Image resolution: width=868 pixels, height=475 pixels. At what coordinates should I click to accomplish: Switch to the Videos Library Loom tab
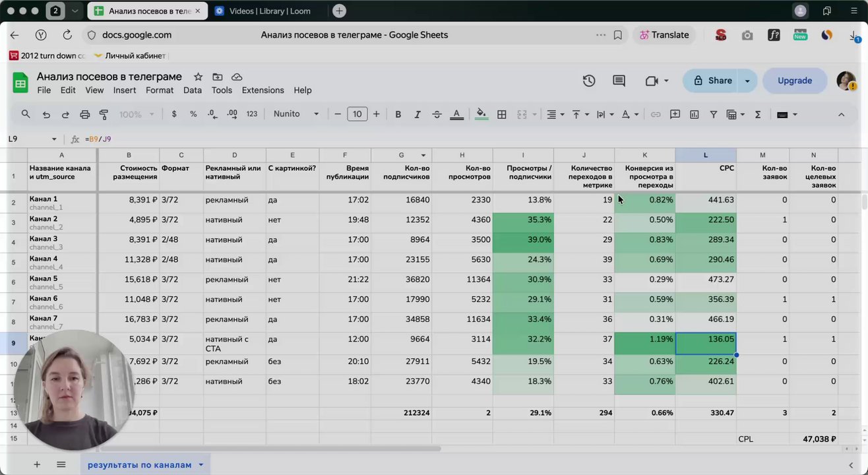269,11
